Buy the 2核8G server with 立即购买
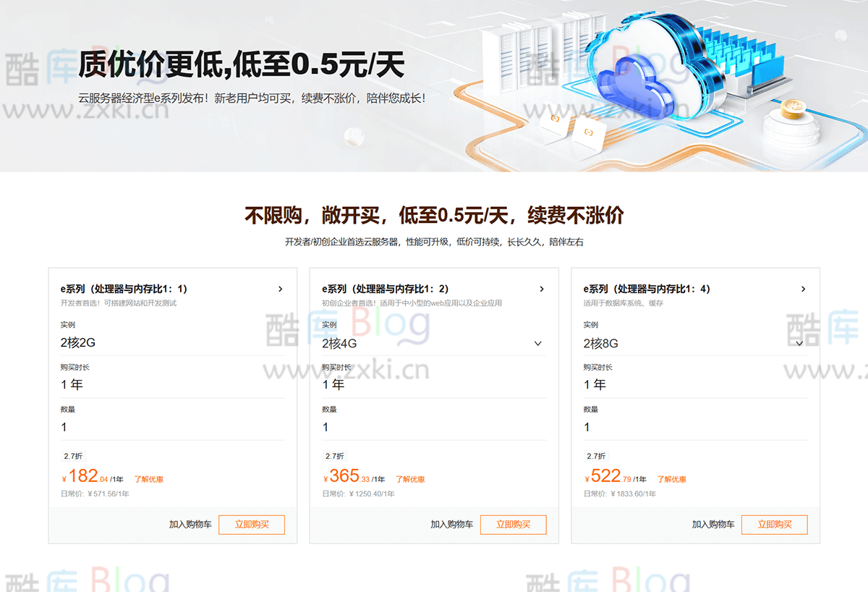868x592 pixels. click(774, 525)
